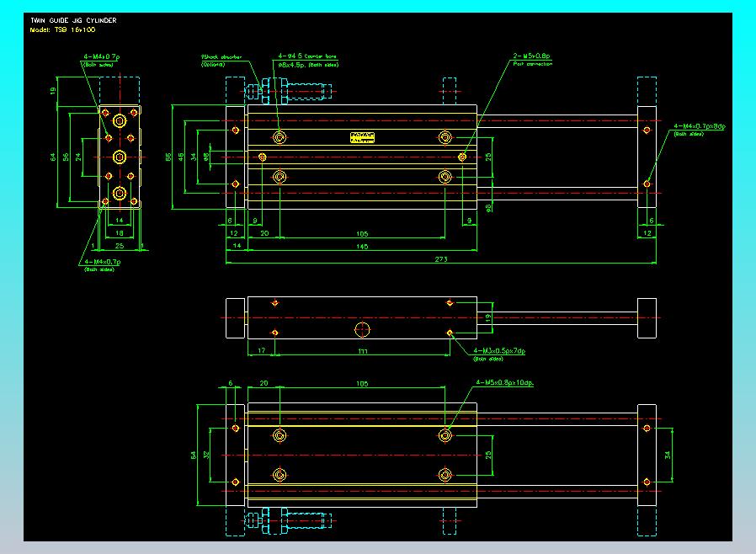This screenshot has height=554, width=756.
Task: Select the "4-M4x0.7px8dp" callout on right
Action: pos(700,126)
